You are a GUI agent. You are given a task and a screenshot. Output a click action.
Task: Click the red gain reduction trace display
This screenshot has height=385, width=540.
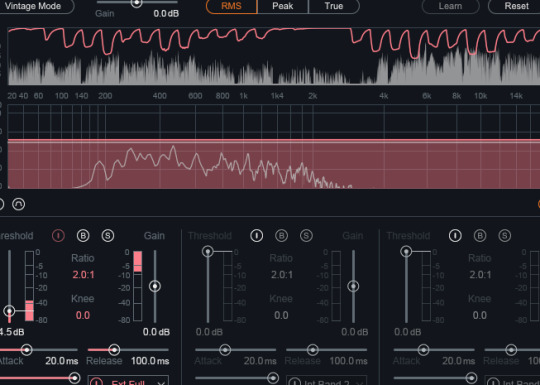[274, 56]
